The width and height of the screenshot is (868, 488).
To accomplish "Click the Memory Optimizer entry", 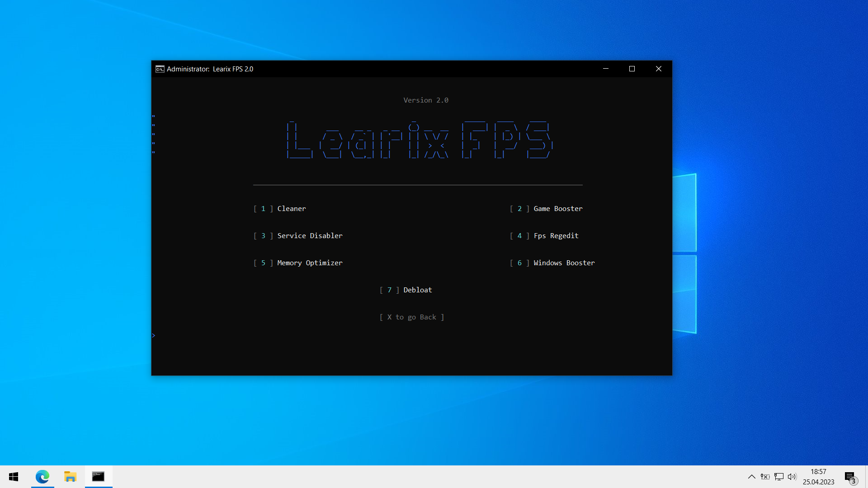I will (309, 263).
